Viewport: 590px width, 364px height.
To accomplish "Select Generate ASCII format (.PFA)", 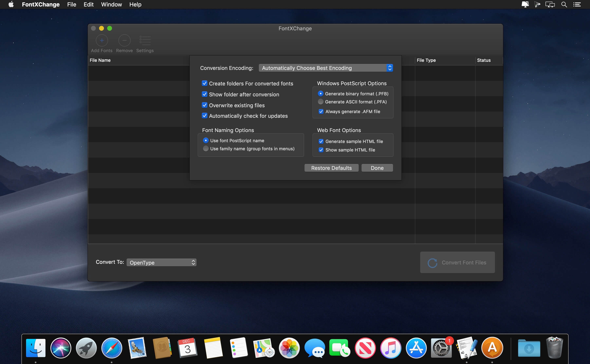I will click(x=320, y=102).
